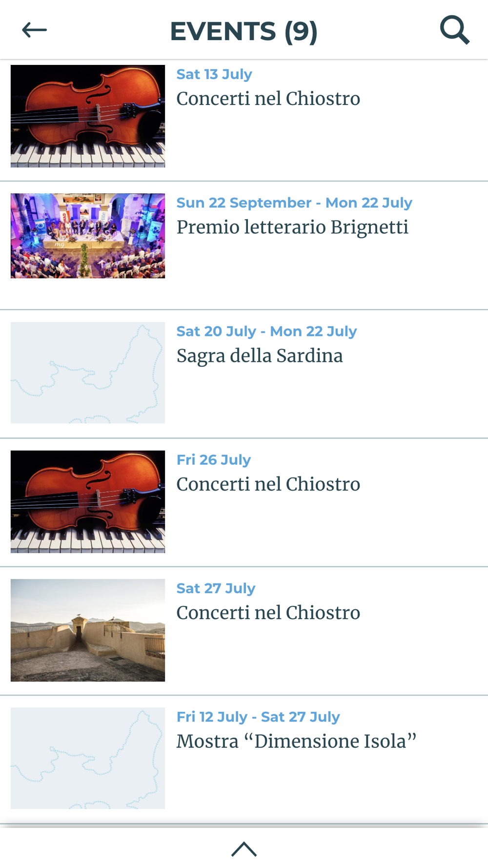The height and width of the screenshot is (868, 488).
Task: Select Mostra Dimensione Isola placeholder image
Action: (88, 758)
